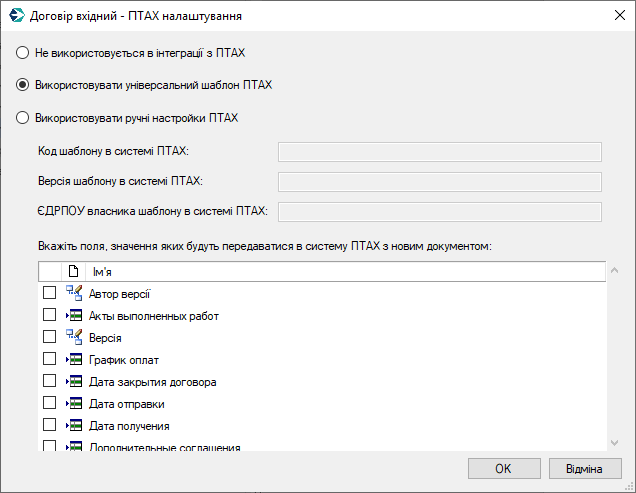
Task: Click the list scroll-down arrow
Action: [x=615, y=443]
